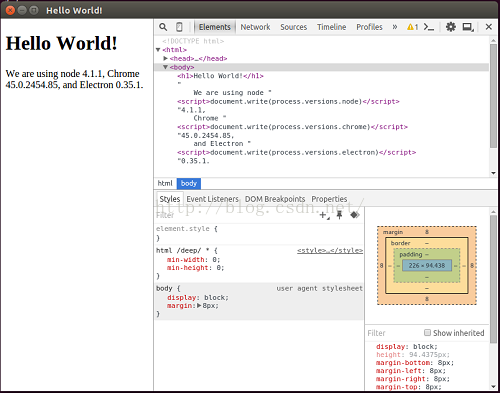Click the min-width: 0 declaration
Image resolution: width=500 pixels, height=393 pixels.
click(193, 260)
